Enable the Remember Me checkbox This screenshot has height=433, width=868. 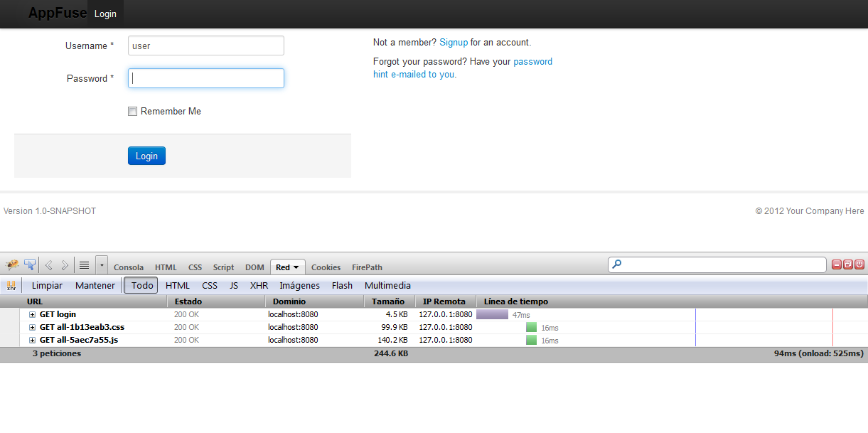point(132,111)
